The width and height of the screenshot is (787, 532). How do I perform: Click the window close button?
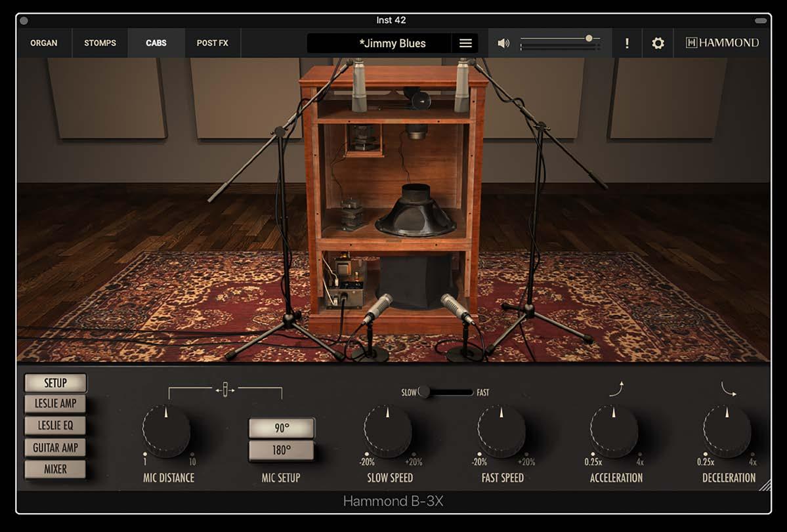24,20
